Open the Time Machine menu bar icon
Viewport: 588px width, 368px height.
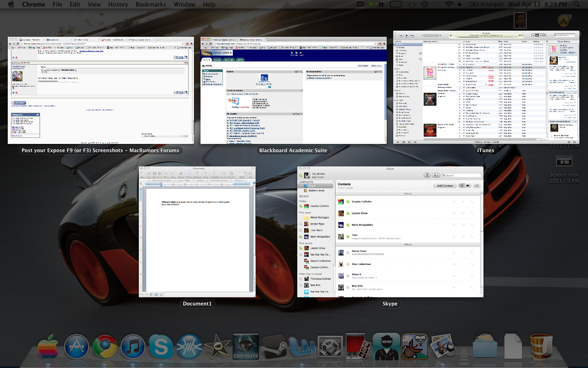[425, 4]
